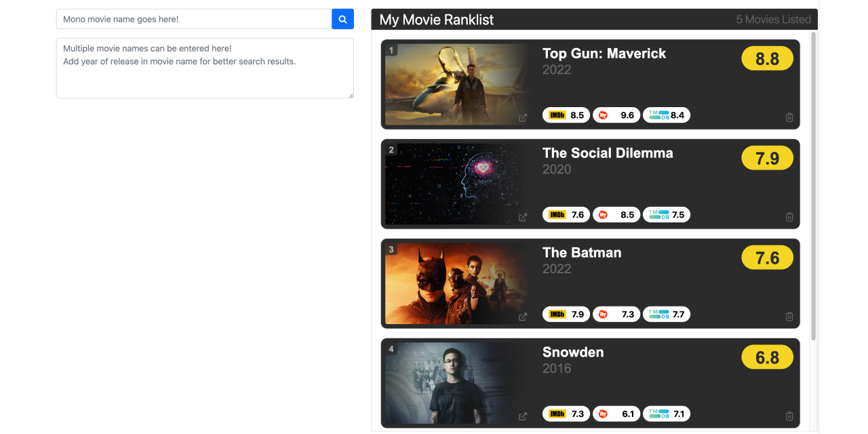Screen dimensions: 868x434
Task: Click Rotten Tomatoes 7.3 badge on The Batman
Action: pyautogui.click(x=616, y=315)
